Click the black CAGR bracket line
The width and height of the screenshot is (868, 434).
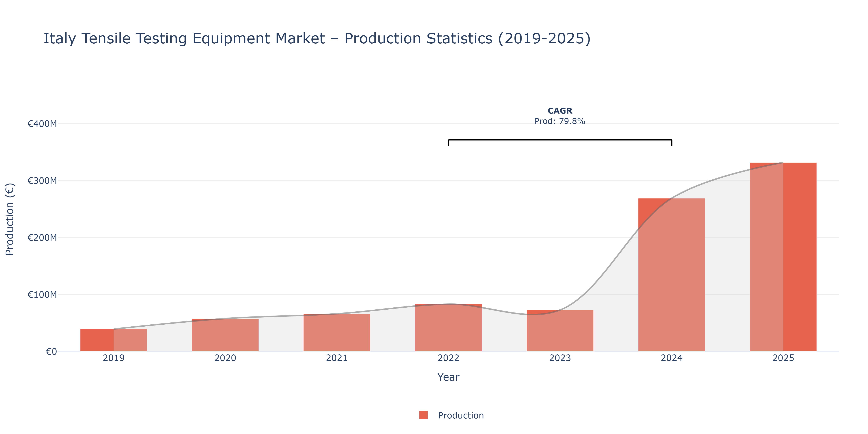(560, 139)
